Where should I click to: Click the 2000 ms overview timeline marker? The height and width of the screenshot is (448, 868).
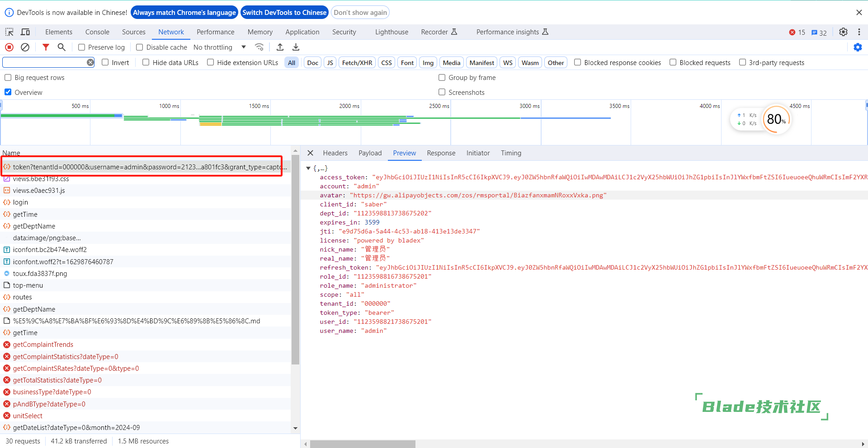pos(349,106)
